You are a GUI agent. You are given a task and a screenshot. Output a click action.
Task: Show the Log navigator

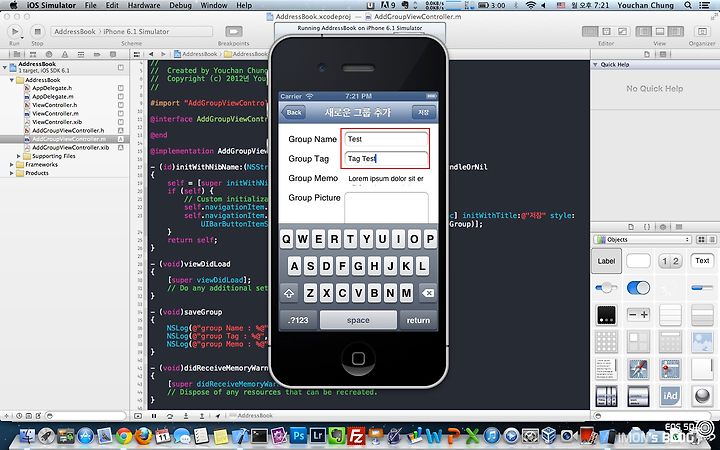pos(113,54)
